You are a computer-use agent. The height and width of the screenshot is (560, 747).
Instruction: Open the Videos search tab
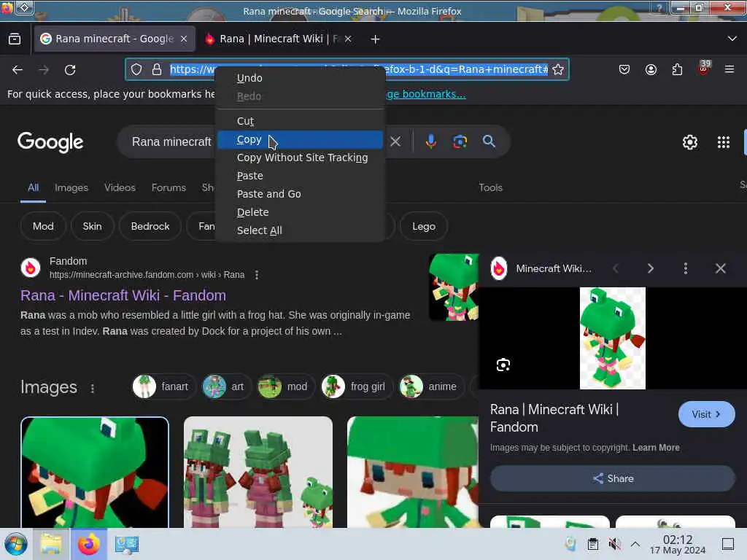click(120, 187)
